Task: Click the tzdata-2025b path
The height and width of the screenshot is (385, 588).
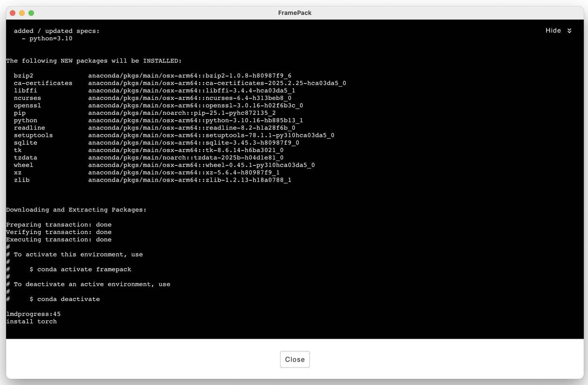Action: click(186, 158)
